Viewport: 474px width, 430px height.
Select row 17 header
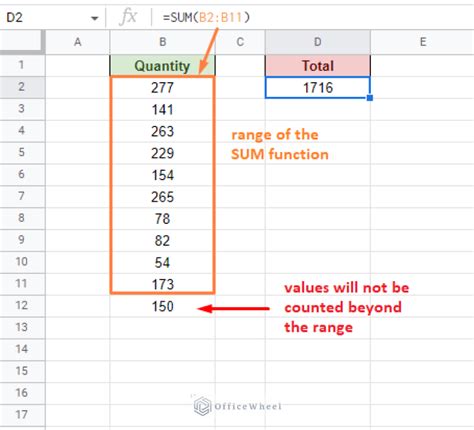click(22, 415)
